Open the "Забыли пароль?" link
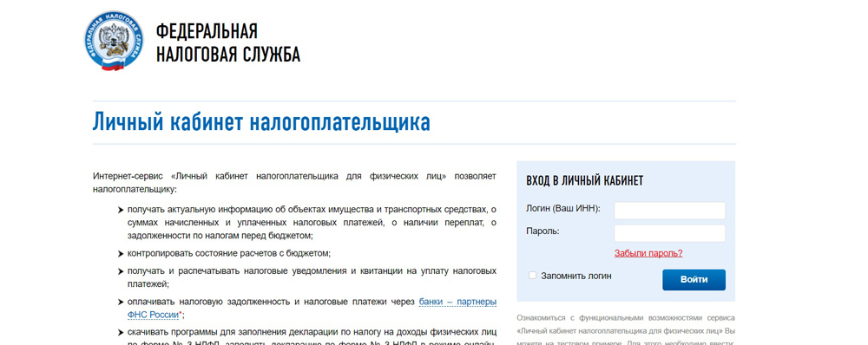 (x=648, y=253)
